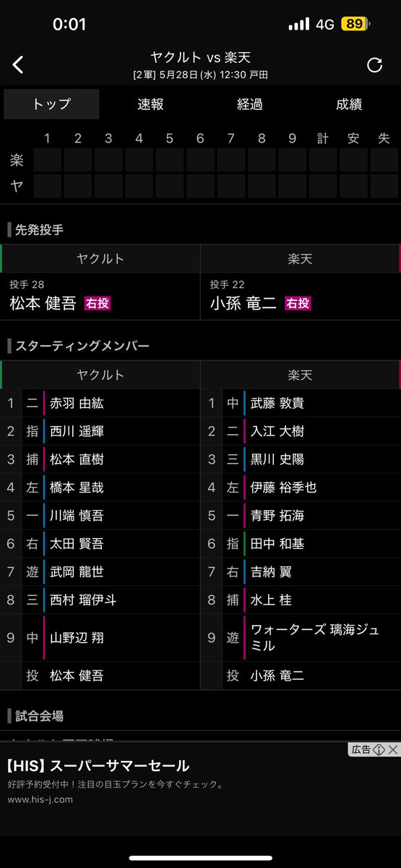Screen dimensions: 401x868
Task: Select 小孫 竜二 in the lineup pitcher row
Action: click(277, 676)
